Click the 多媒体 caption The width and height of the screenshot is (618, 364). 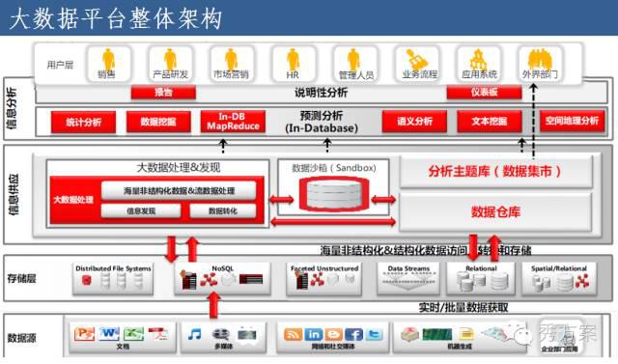pyautogui.click(x=224, y=347)
